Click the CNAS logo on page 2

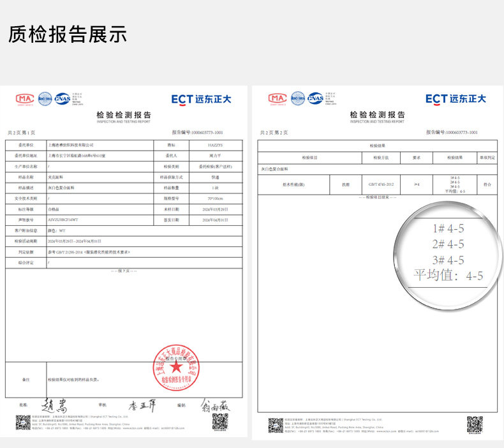click(315, 98)
